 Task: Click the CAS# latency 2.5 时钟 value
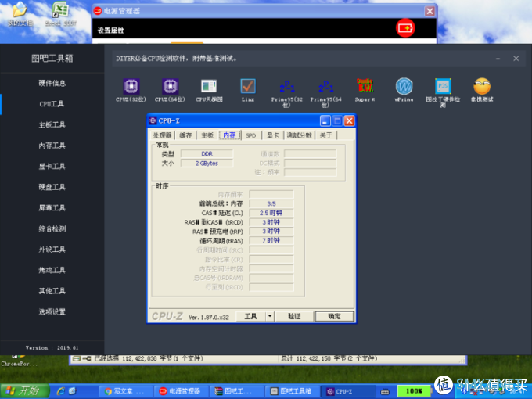pyautogui.click(x=271, y=213)
